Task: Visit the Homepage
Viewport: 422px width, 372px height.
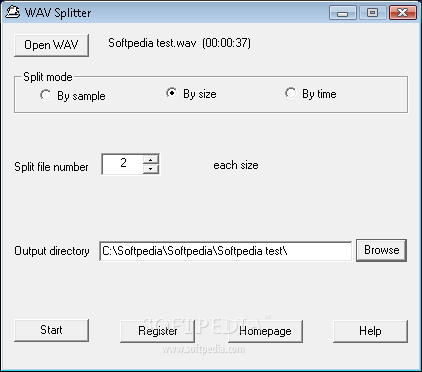Action: click(265, 331)
